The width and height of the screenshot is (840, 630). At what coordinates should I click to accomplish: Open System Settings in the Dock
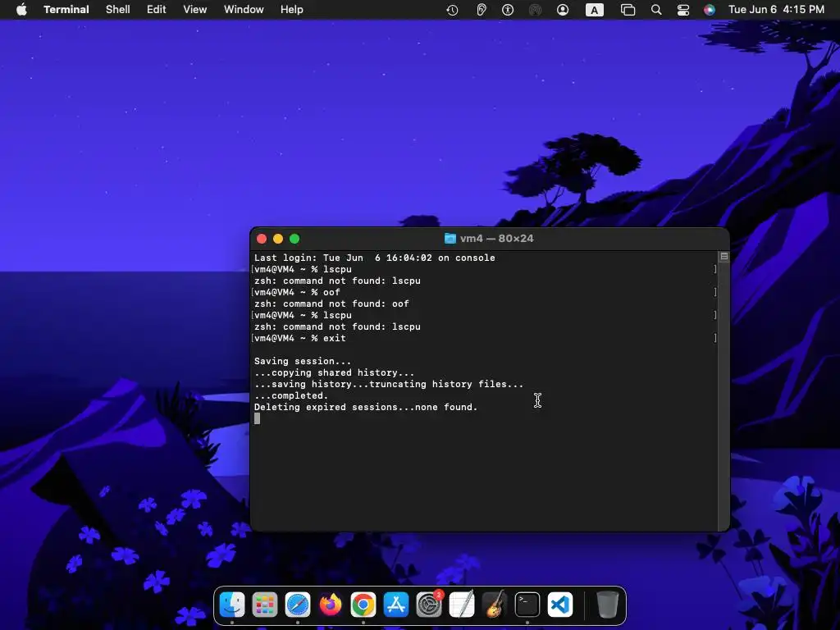[429, 605]
